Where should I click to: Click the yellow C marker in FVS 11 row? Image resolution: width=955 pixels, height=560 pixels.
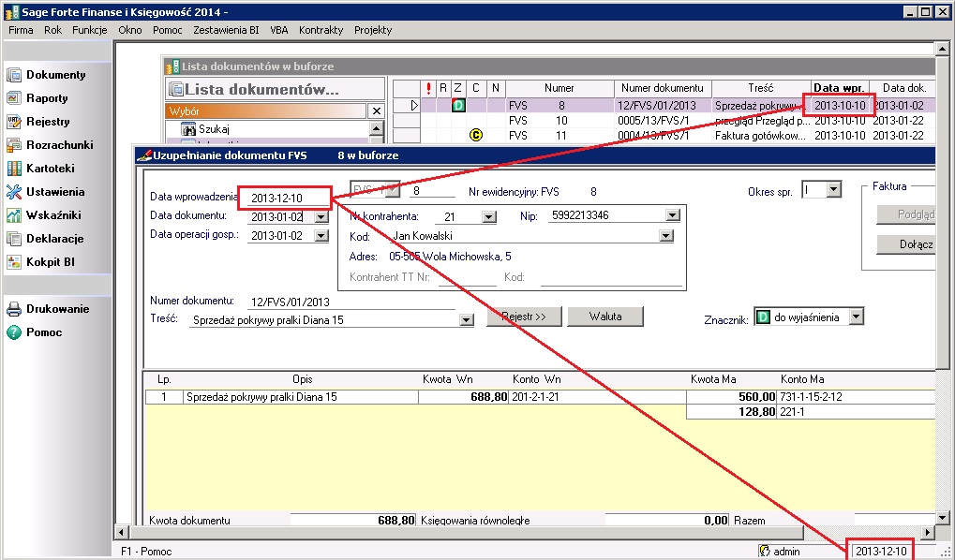coord(476,135)
